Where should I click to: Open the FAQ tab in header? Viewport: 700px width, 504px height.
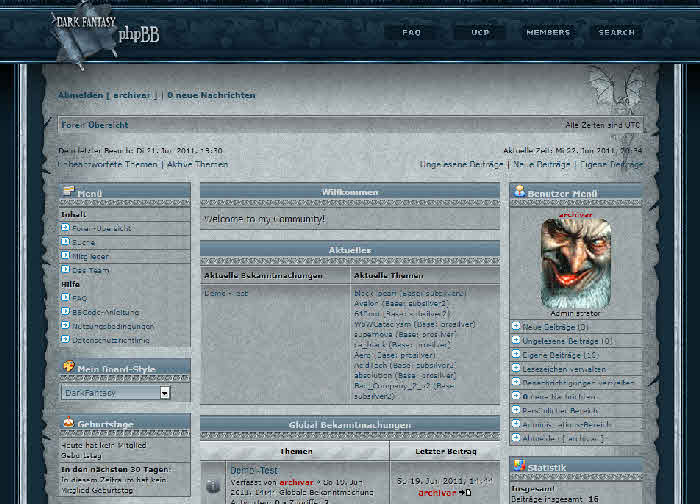point(411,33)
